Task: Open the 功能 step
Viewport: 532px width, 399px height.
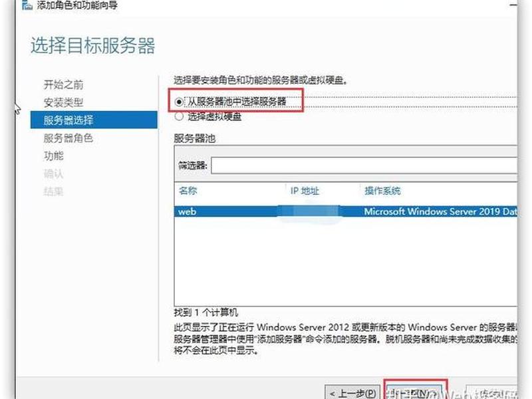Action: coord(54,156)
